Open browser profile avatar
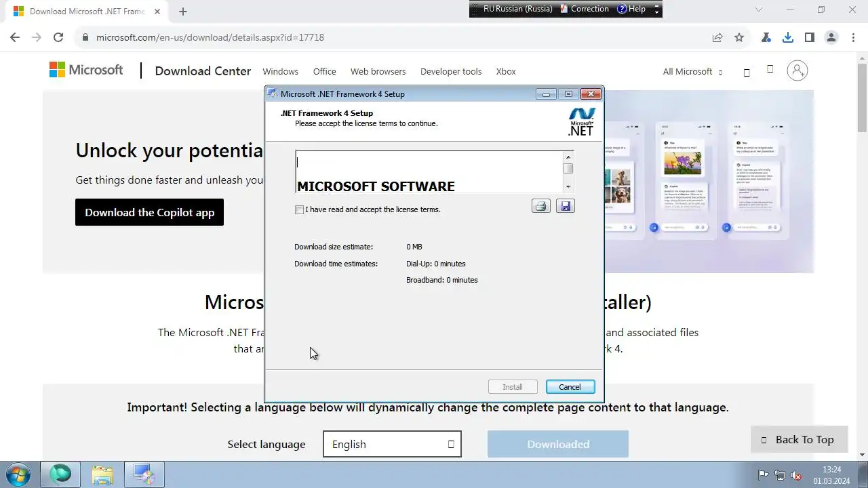 coord(831,37)
